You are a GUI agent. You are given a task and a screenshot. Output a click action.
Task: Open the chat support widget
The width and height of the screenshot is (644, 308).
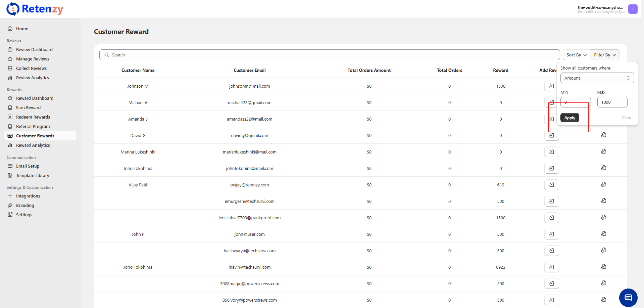[x=628, y=298]
